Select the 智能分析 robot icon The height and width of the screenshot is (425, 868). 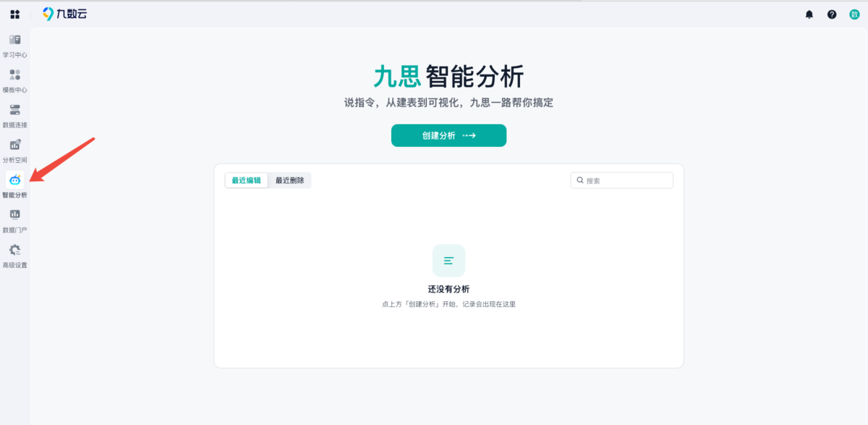tap(14, 180)
